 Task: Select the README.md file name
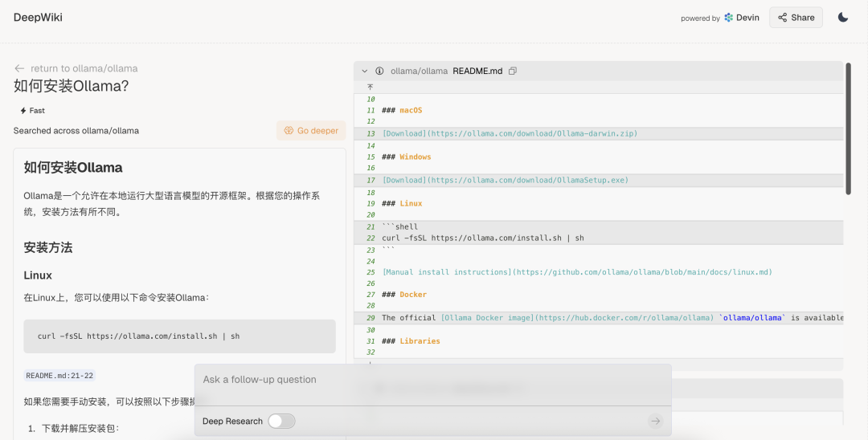coord(477,71)
